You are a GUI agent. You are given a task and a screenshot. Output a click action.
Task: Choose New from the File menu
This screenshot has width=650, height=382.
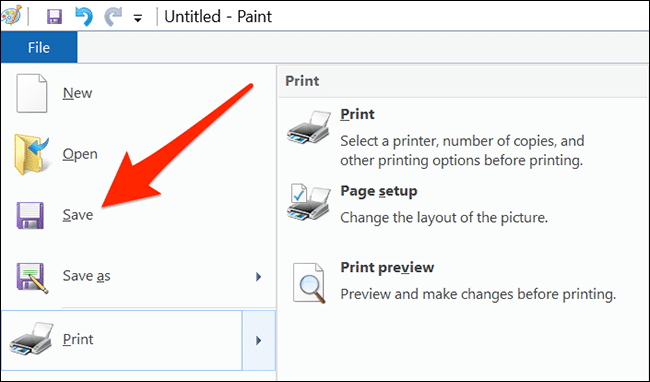[77, 93]
